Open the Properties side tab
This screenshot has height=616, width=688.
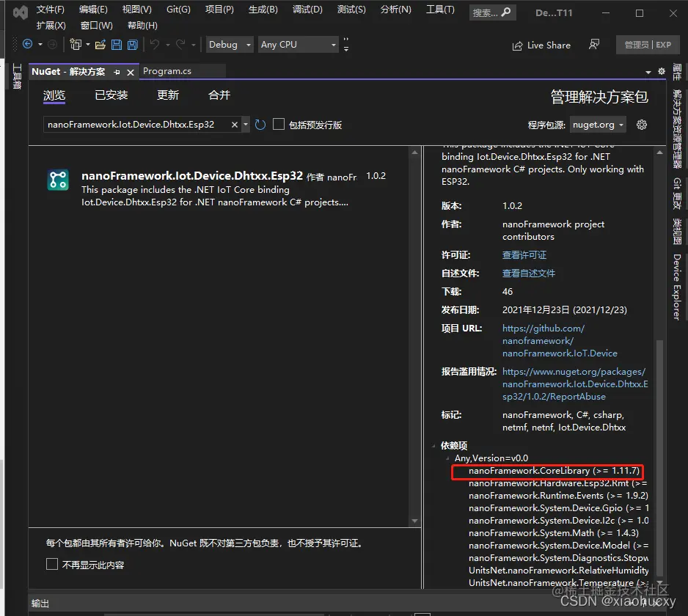point(676,73)
